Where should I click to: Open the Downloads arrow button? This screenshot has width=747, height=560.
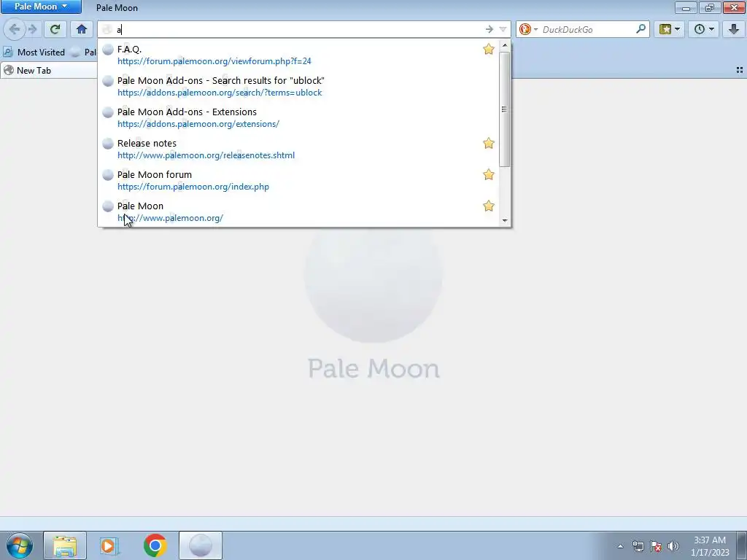click(x=734, y=29)
